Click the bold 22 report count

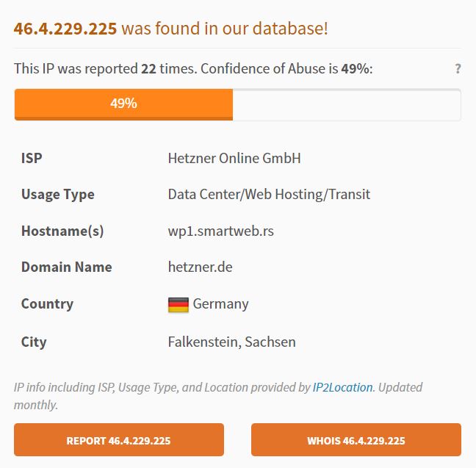tap(148, 68)
